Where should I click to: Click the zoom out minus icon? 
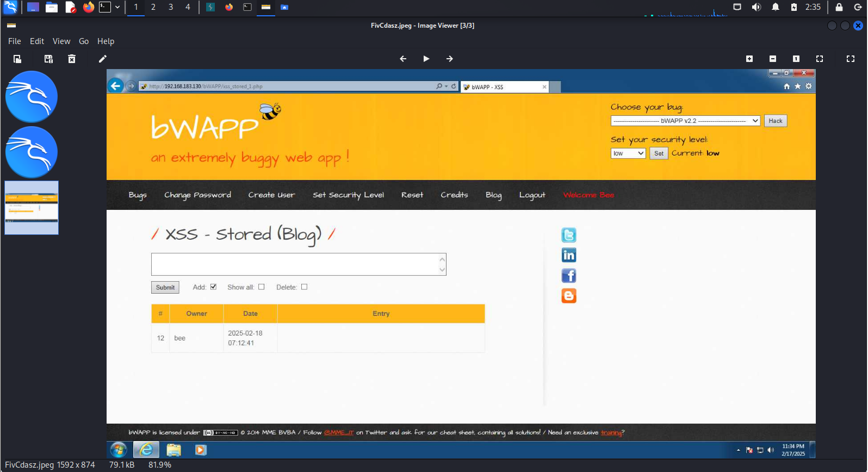point(773,59)
